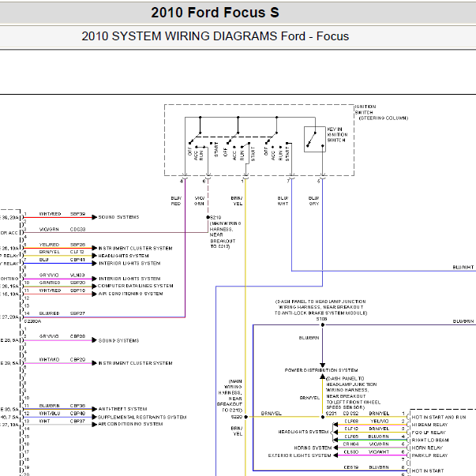Click PARK LP RELAY label

[x=429, y=455]
